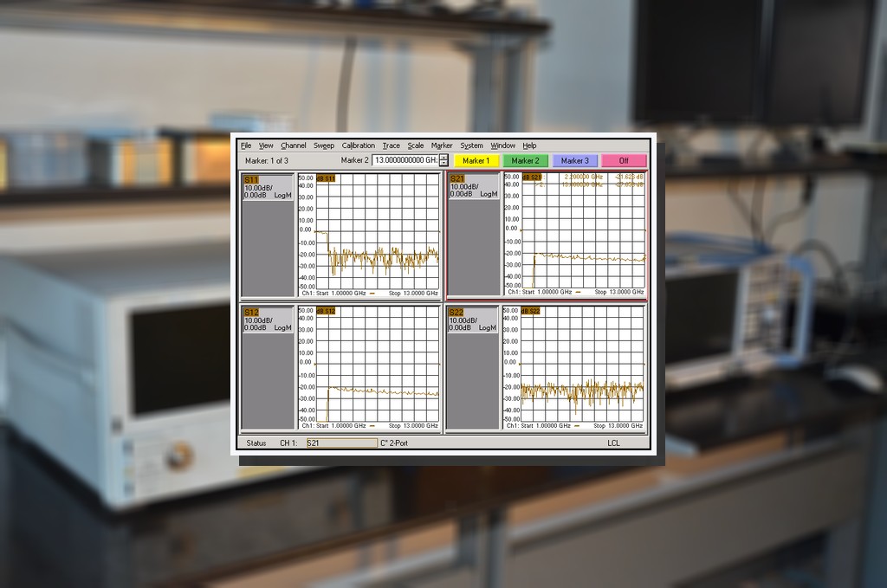Click the LCL indicator in the status bar
This screenshot has height=588, width=887.
[614, 443]
